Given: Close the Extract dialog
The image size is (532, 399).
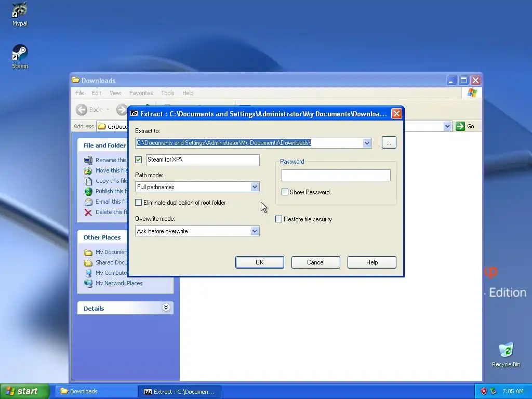Looking at the screenshot, I should click(x=396, y=114).
